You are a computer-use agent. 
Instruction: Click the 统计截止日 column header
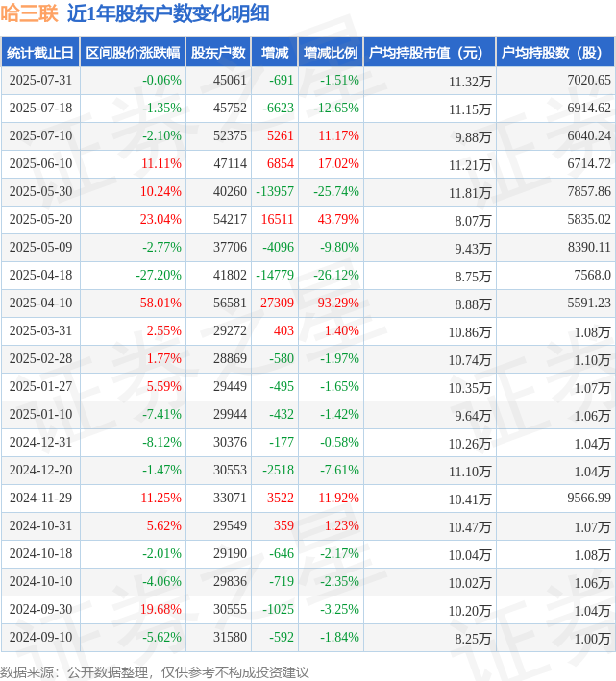pyautogui.click(x=40, y=53)
